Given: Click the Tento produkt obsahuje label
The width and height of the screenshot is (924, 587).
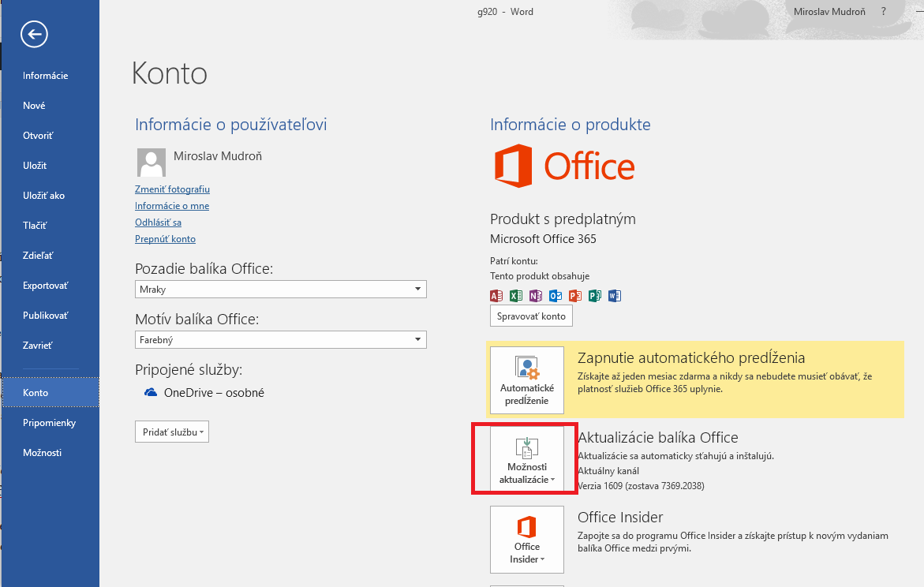Looking at the screenshot, I should tap(540, 276).
